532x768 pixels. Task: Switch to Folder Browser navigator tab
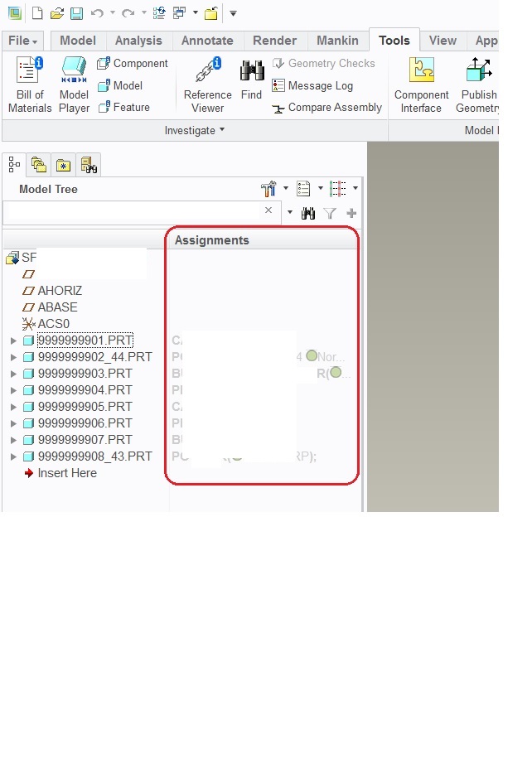39,165
